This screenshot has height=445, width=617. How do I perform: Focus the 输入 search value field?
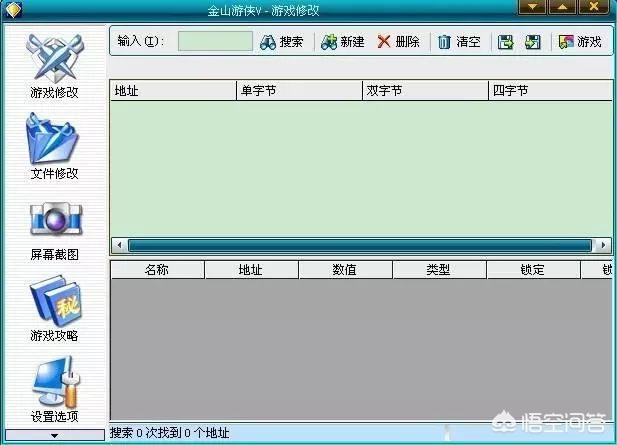coord(215,41)
